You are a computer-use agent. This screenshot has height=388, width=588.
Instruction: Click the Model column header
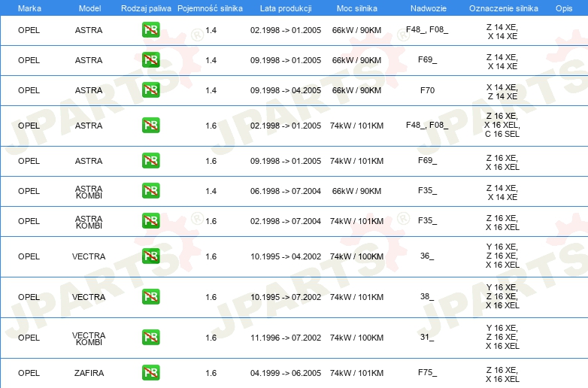pos(89,8)
